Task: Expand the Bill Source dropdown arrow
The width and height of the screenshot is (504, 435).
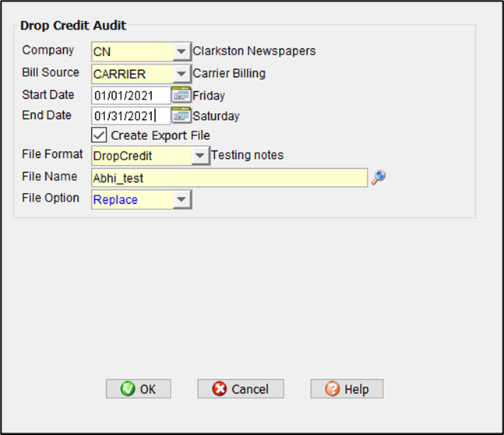Action: [181, 74]
